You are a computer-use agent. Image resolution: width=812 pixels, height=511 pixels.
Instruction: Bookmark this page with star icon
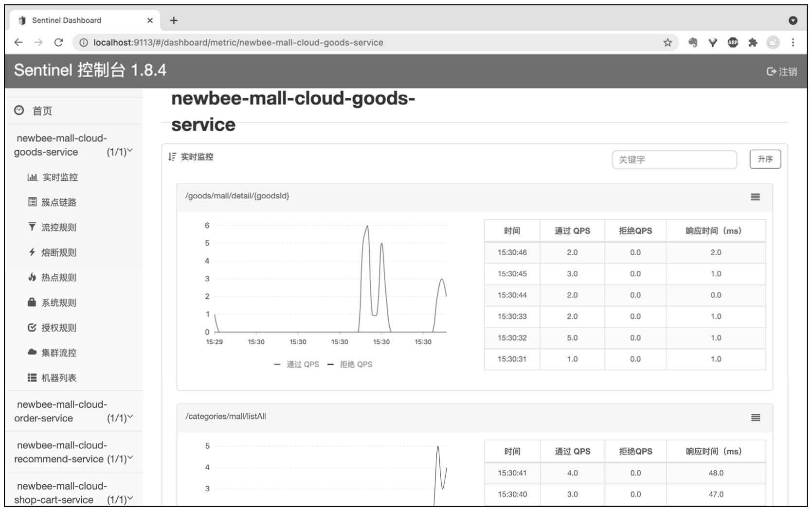[x=668, y=42]
